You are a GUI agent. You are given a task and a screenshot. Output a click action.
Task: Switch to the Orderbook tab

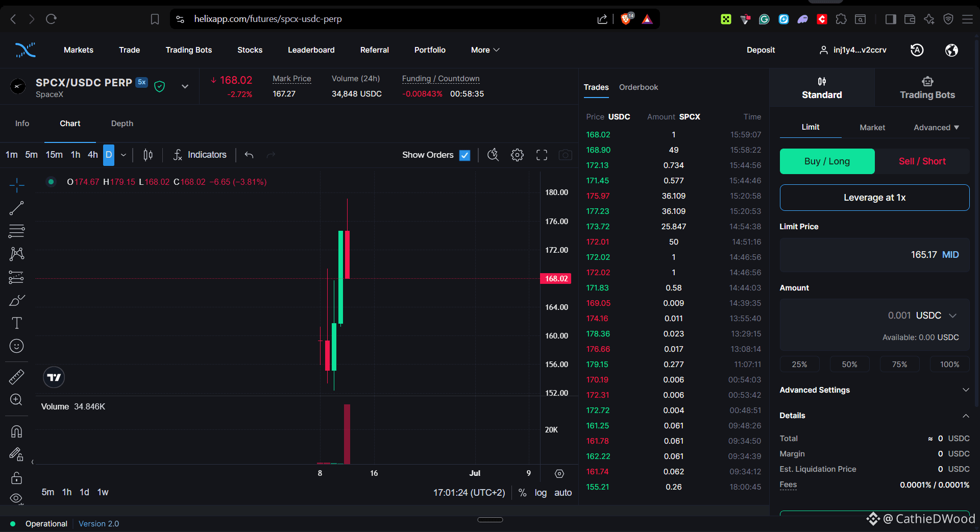[639, 87]
